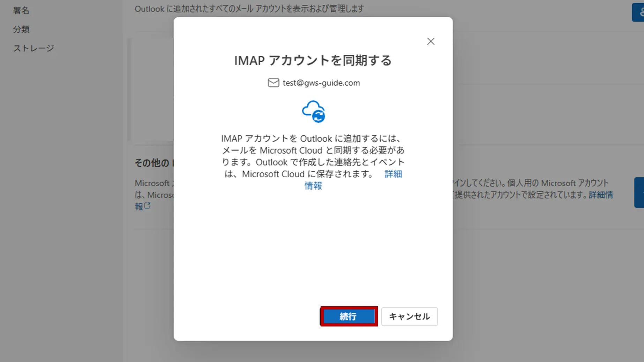Close the IMAP sync dialog with X
The image size is (644, 362).
click(x=430, y=41)
